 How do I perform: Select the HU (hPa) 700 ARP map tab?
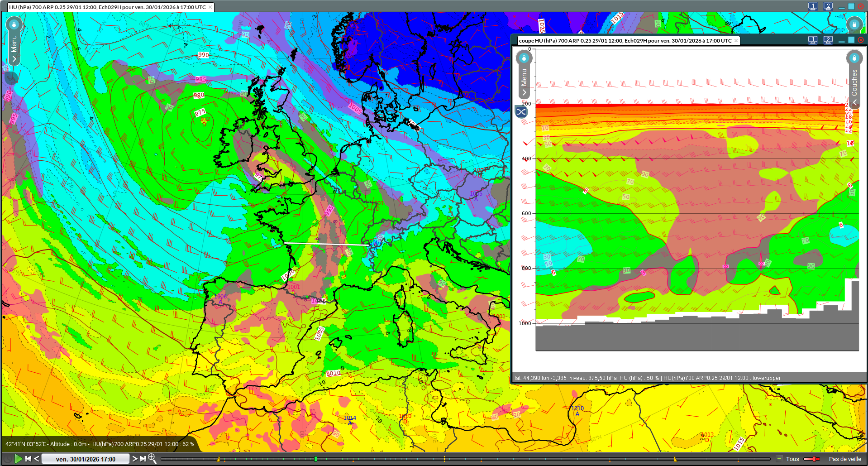(x=107, y=7)
